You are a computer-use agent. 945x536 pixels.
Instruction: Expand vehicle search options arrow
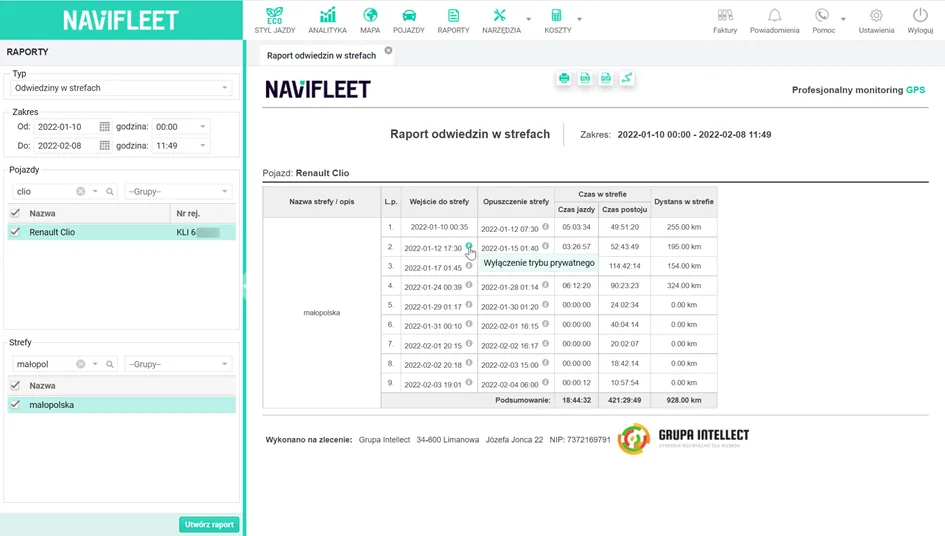coord(95,191)
